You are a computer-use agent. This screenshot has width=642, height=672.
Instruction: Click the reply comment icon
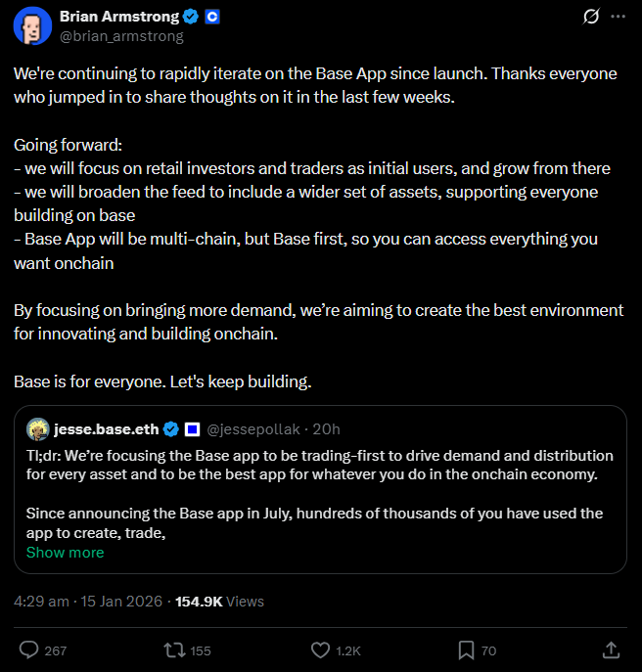coord(29,650)
